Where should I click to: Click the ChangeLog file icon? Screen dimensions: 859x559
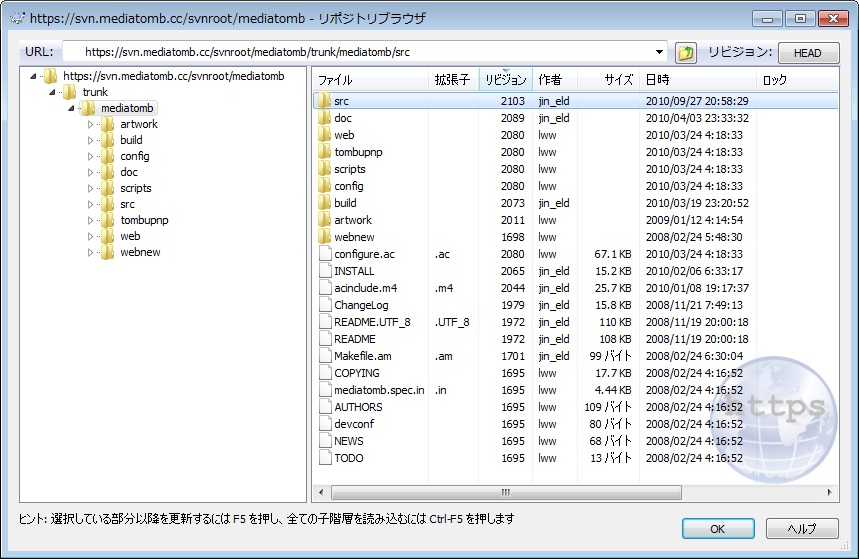[325, 305]
